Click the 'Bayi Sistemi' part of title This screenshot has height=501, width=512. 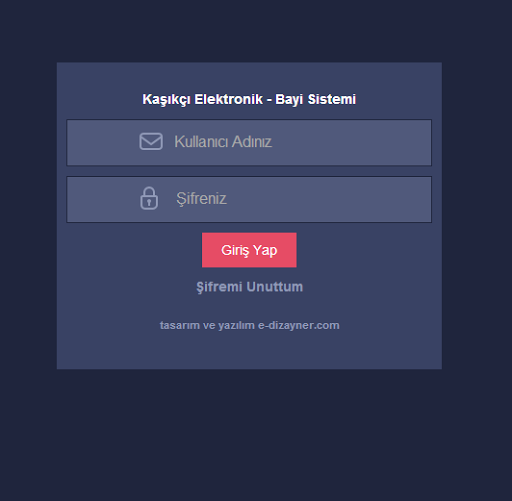pos(315,99)
